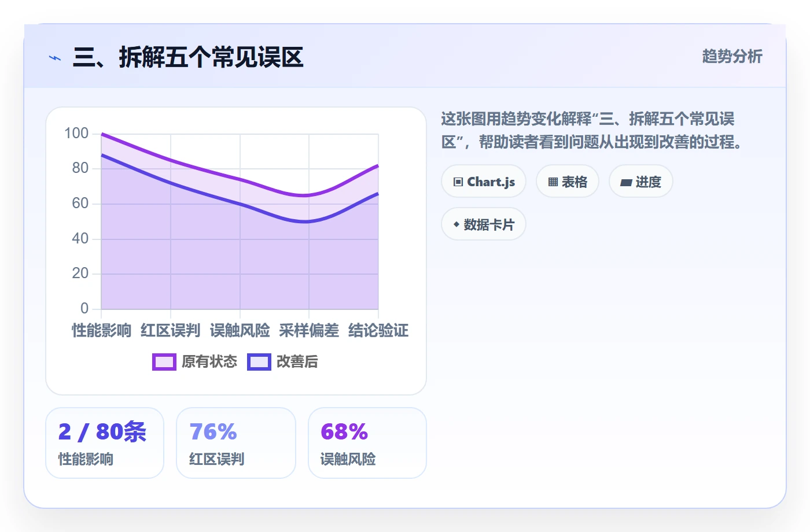
Task: Click the y-axis value 40
Action: [x=80, y=238]
